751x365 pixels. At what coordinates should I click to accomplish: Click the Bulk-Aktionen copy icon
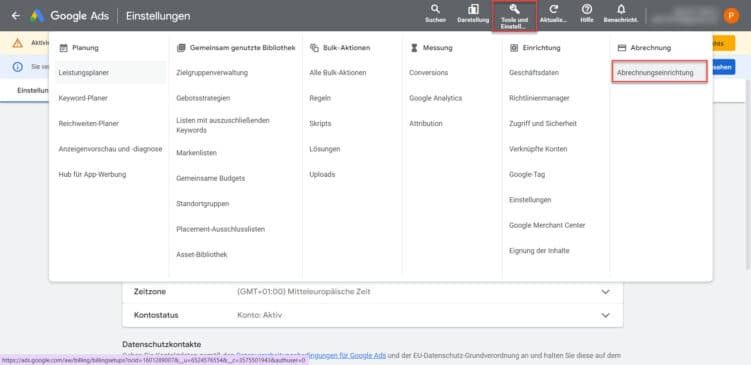(314, 48)
